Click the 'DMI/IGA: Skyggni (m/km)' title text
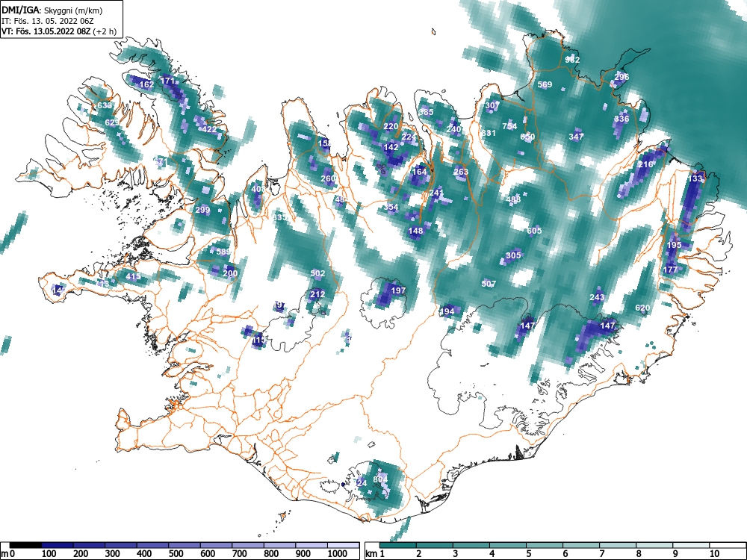 (x=52, y=10)
